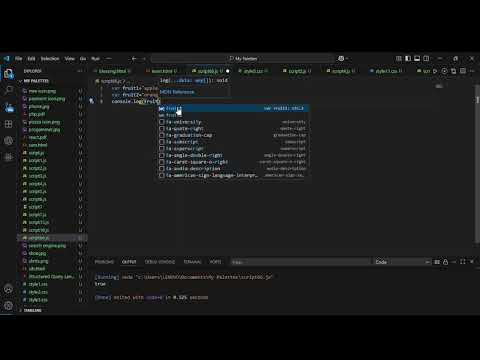Screen dimensions: 480x360
Task: Maximize the bottom panel
Action: [x=463, y=262]
